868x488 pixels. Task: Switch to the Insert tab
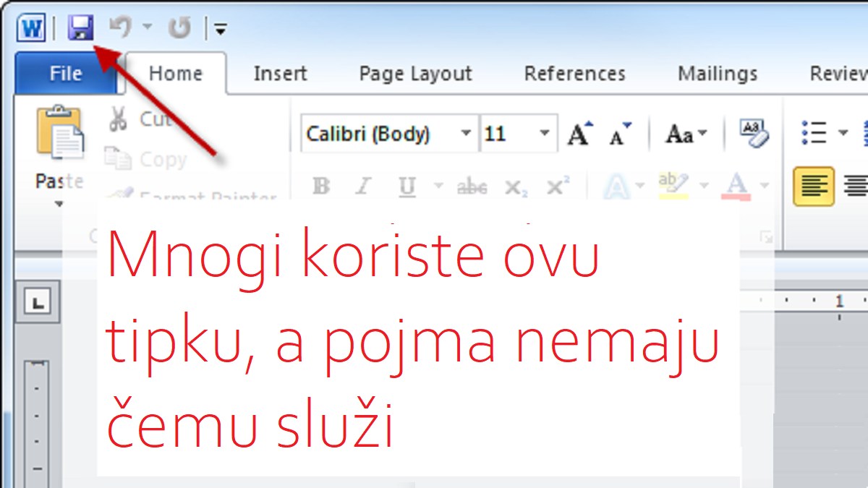(280, 74)
